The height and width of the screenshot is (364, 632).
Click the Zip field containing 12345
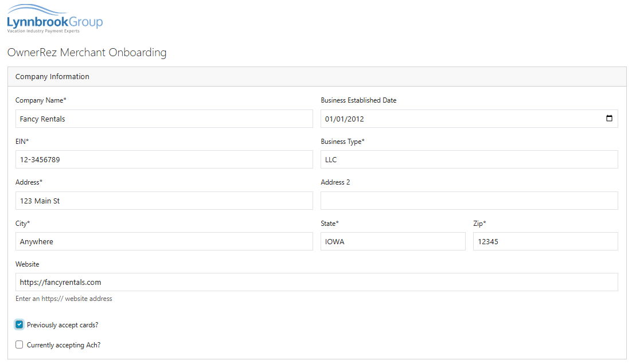(545, 241)
